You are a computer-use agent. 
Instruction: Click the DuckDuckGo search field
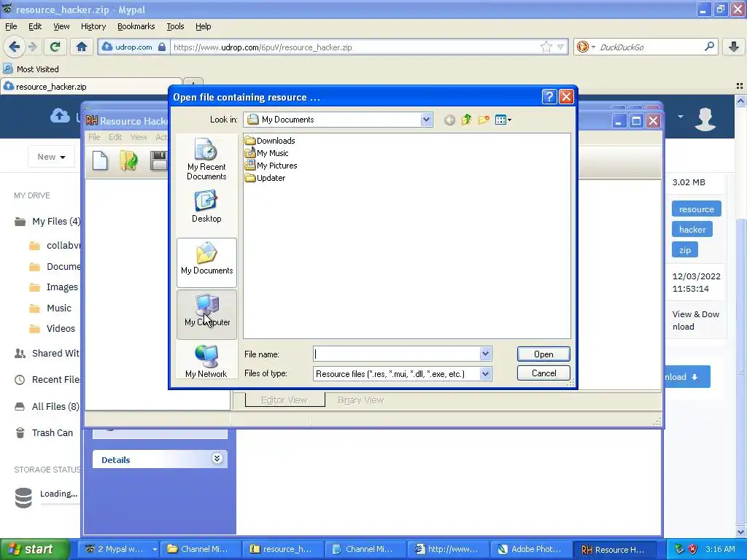pyautogui.click(x=650, y=47)
